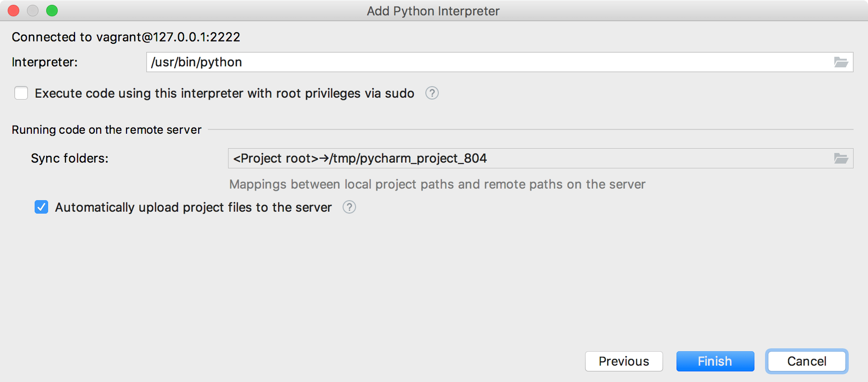Screen dimensions: 868x382
Task: Show help for automatic upload option
Action: point(349,207)
